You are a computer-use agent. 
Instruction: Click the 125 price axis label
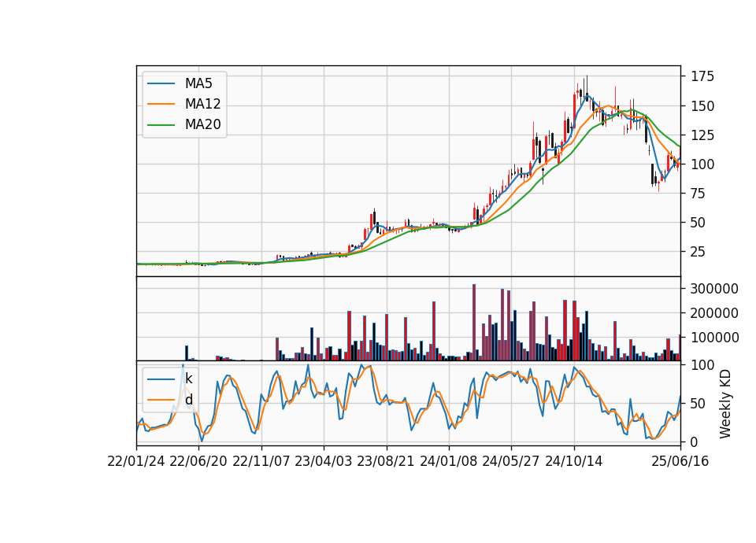tap(702, 135)
